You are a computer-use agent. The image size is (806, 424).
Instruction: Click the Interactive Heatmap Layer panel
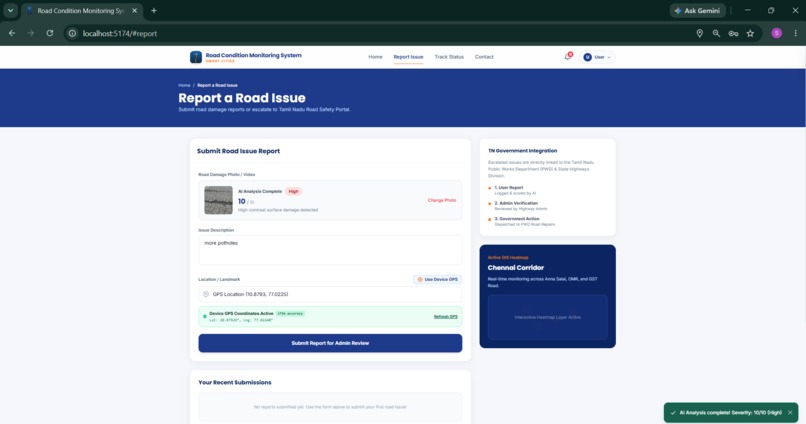(547, 317)
